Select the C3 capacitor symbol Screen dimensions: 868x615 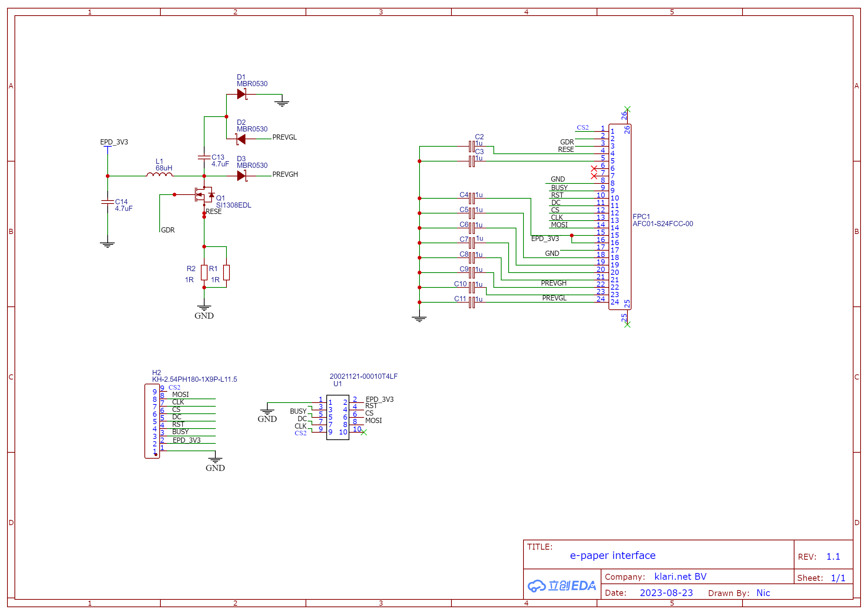(x=471, y=161)
